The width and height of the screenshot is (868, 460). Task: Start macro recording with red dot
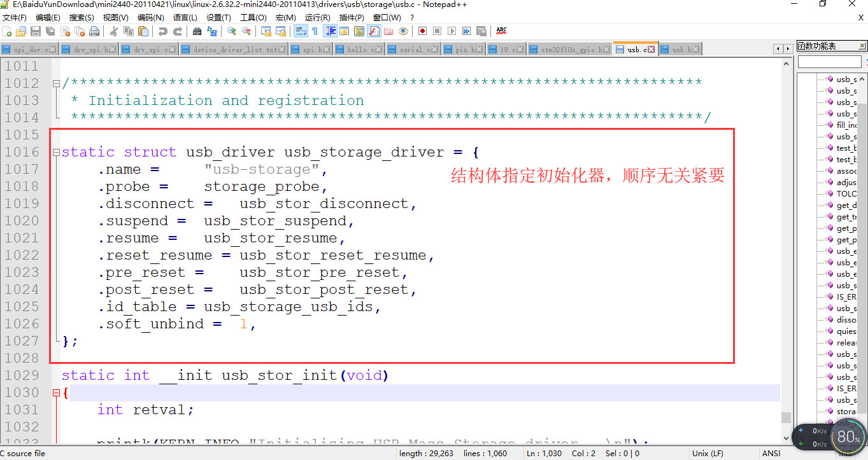(x=422, y=31)
